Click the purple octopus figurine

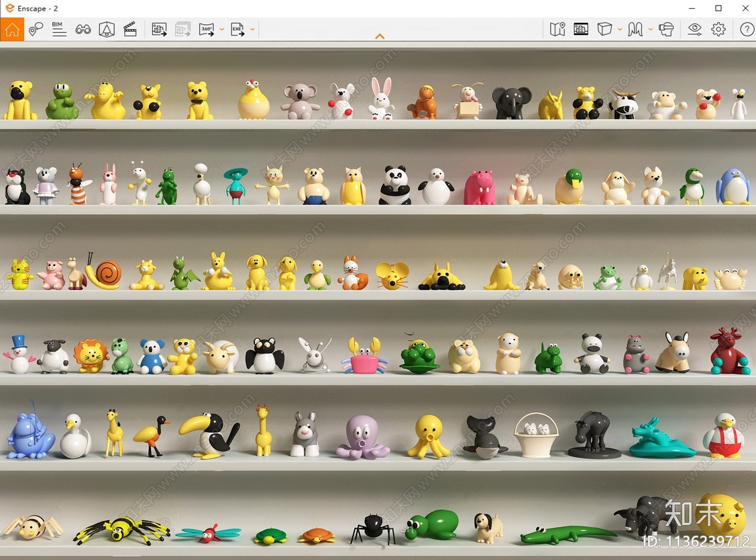click(x=362, y=437)
